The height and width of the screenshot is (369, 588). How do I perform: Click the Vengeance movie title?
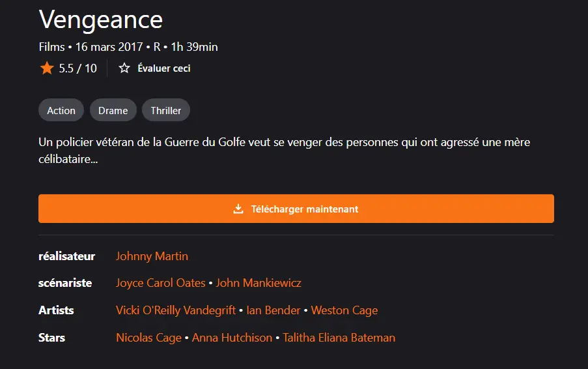tap(101, 20)
